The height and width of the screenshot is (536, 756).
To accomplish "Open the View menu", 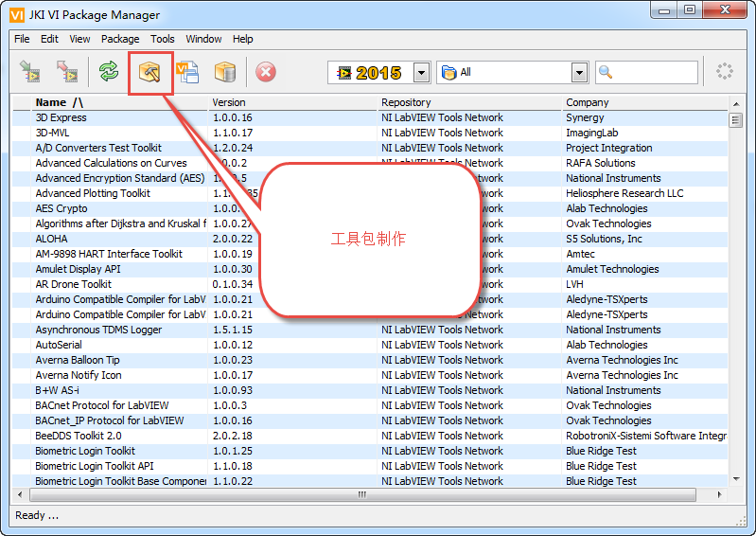I will click(x=79, y=39).
